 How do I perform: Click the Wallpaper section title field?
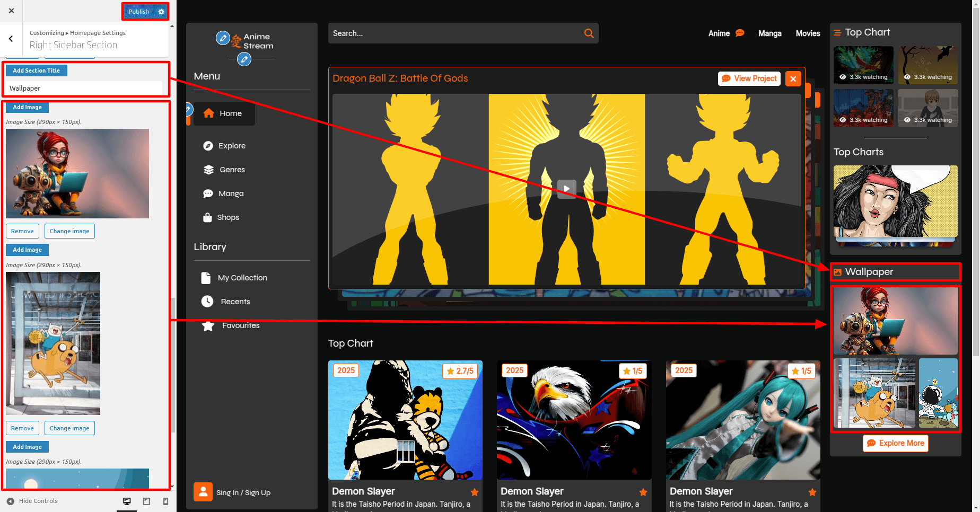(85, 89)
